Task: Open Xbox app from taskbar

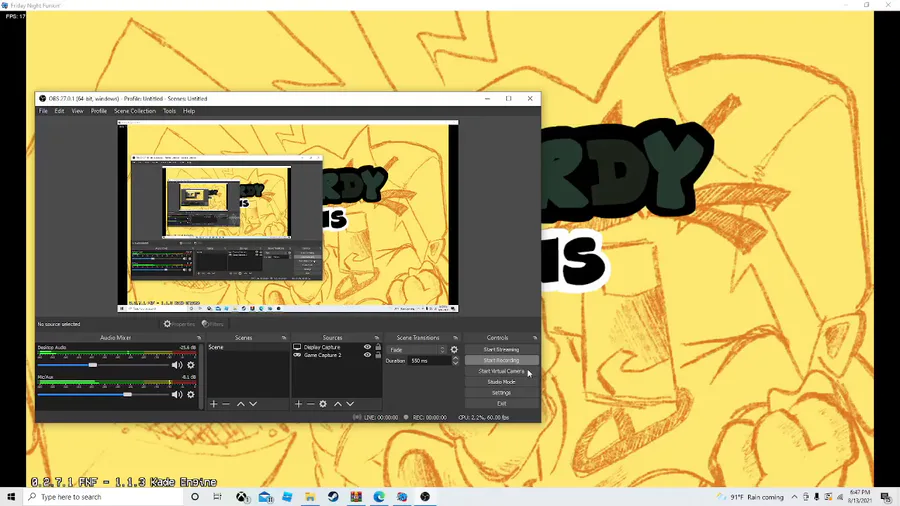Action: click(242, 497)
